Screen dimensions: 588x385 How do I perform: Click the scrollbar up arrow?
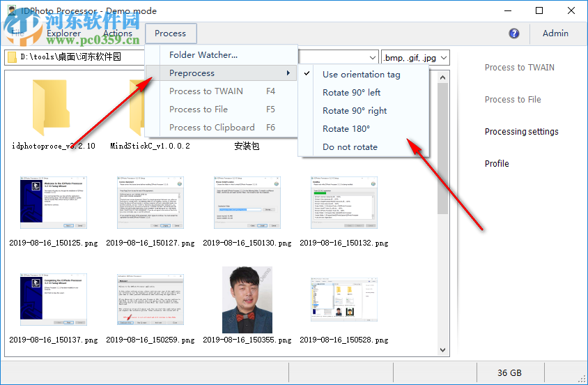coord(442,77)
